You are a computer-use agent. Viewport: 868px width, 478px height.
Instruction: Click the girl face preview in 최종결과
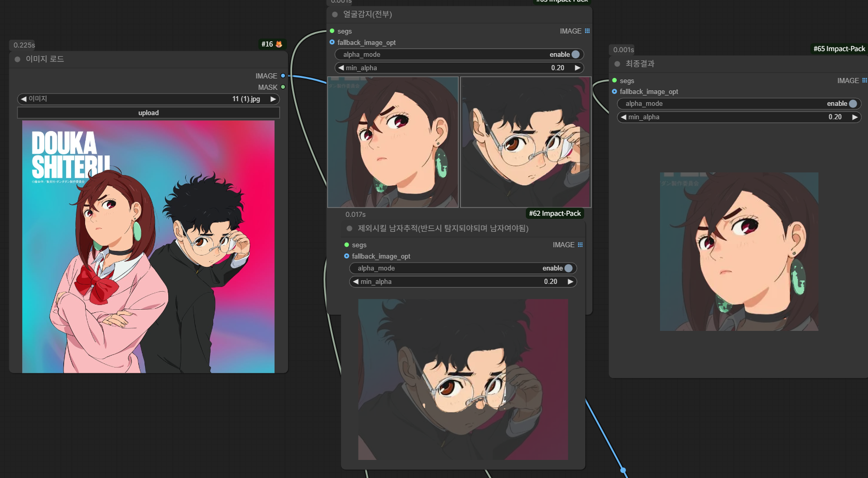739,252
